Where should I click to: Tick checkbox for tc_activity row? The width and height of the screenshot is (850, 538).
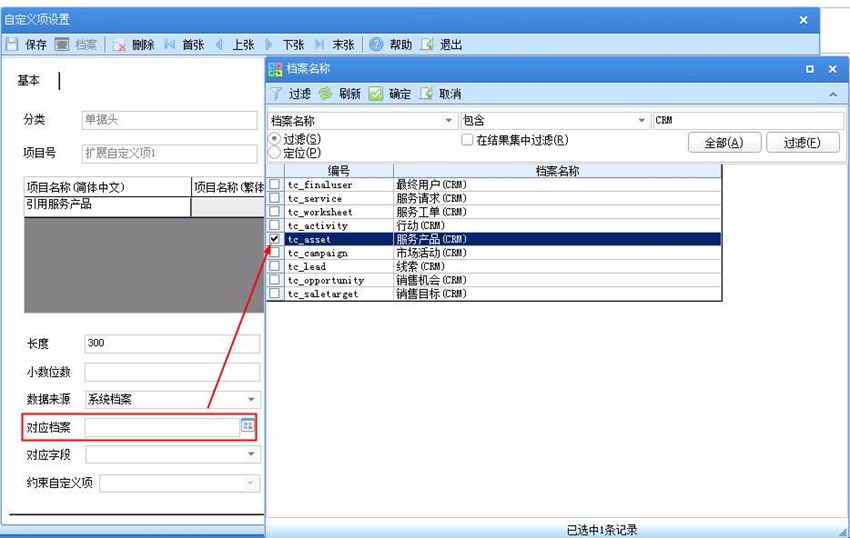[275, 225]
